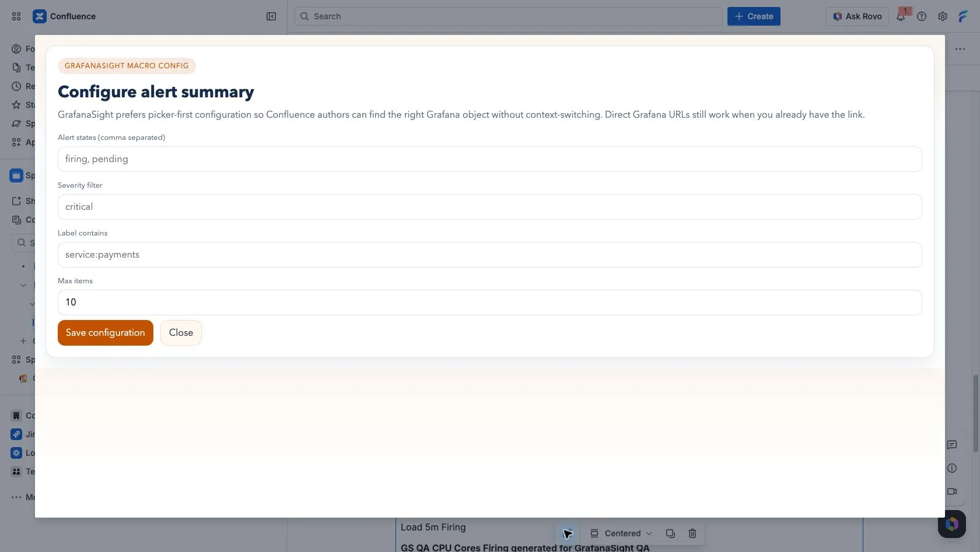Click the plus icon in the page tree
980x552 pixels.
tap(23, 341)
